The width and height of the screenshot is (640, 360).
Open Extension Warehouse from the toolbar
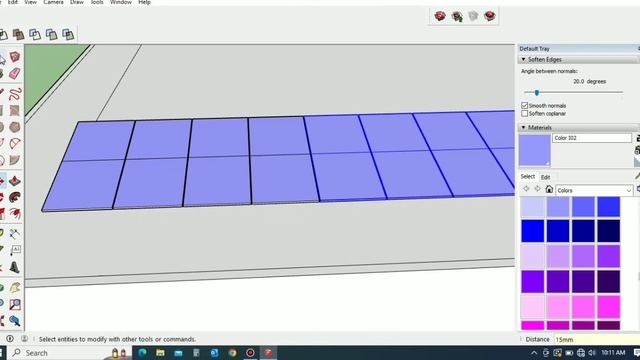[490, 16]
